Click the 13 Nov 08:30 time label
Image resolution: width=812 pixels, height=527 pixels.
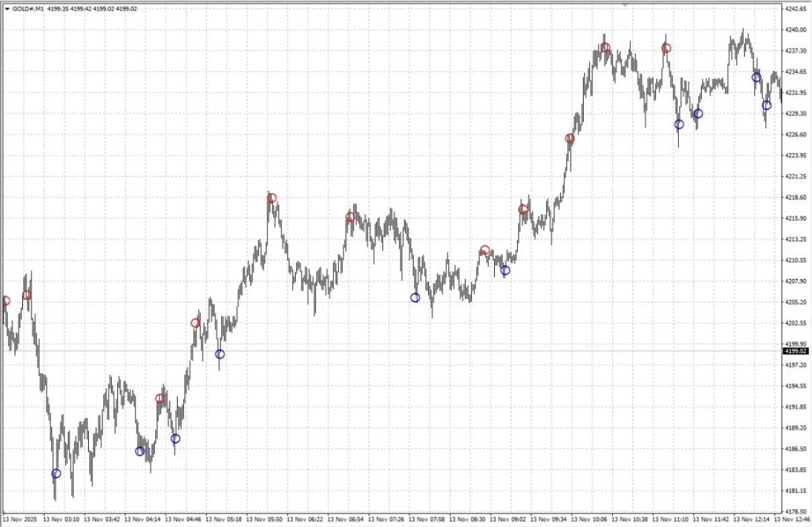point(467,520)
